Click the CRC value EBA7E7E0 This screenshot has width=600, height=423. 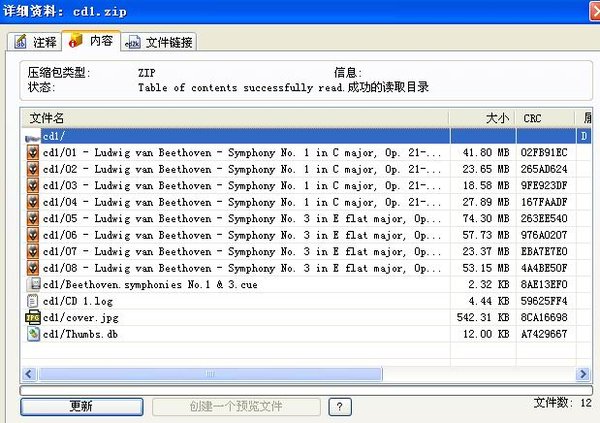544,252
